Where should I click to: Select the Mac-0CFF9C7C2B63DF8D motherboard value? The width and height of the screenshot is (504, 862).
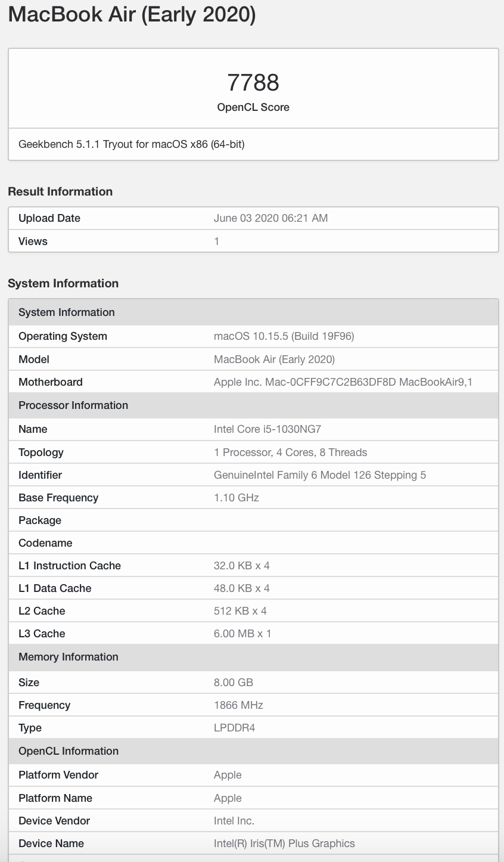click(343, 382)
